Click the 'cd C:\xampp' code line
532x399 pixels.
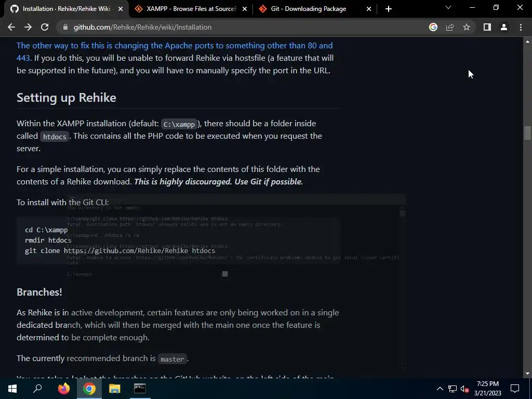[x=46, y=230]
